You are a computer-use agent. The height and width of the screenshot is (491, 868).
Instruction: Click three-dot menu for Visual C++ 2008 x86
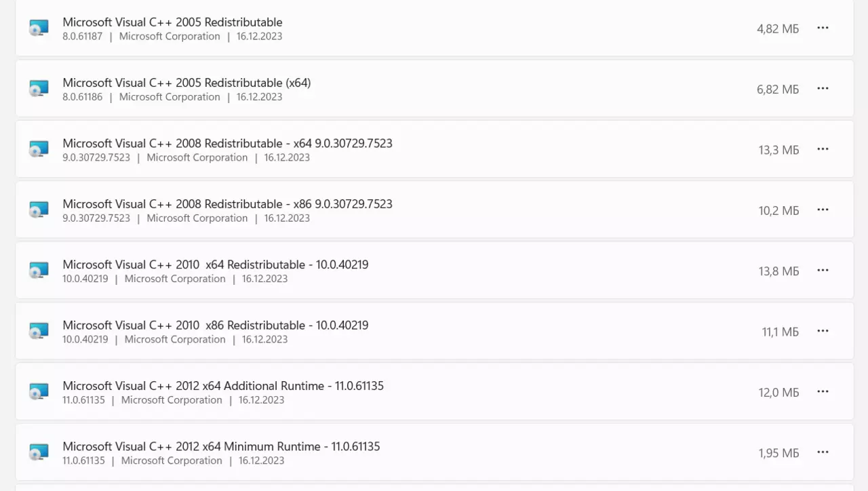coord(823,210)
